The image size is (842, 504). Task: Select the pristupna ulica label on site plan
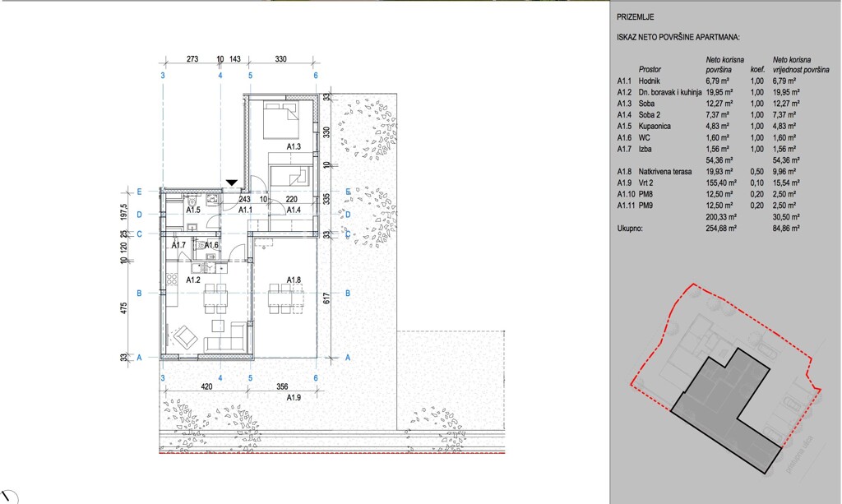799,454
